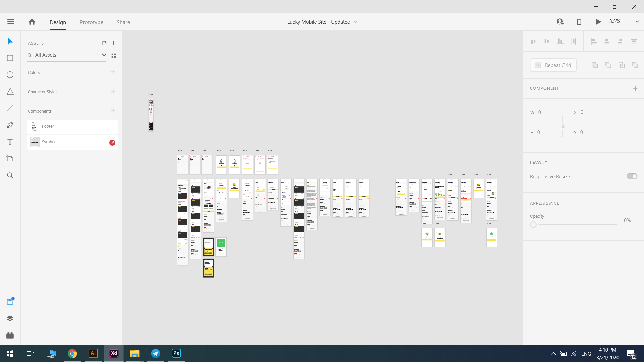
Task: Click the Repeat Grid button
Action: click(553, 65)
